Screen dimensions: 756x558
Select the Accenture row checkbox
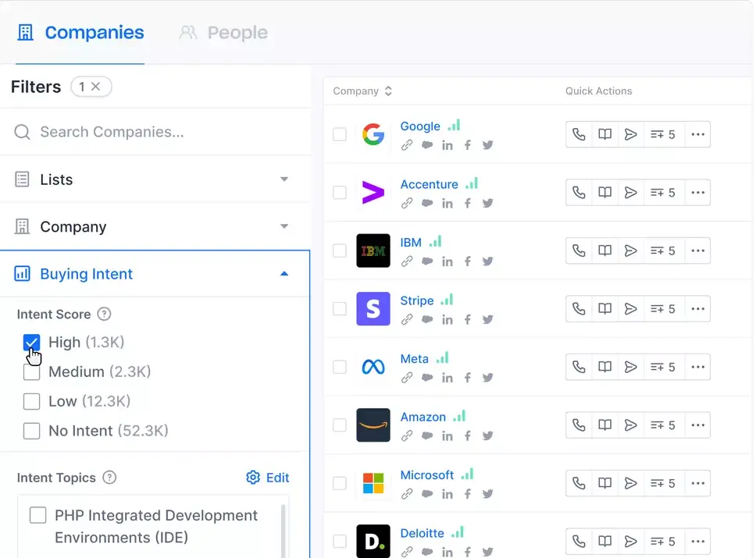[x=340, y=193]
